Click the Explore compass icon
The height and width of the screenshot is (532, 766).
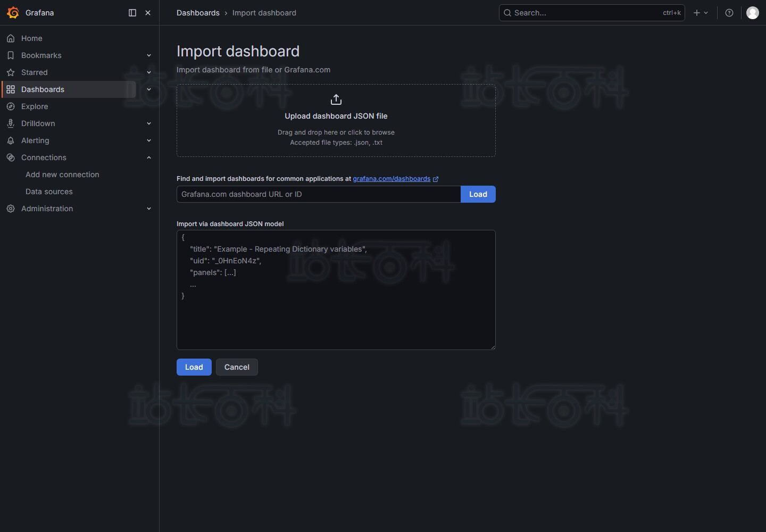[11, 106]
